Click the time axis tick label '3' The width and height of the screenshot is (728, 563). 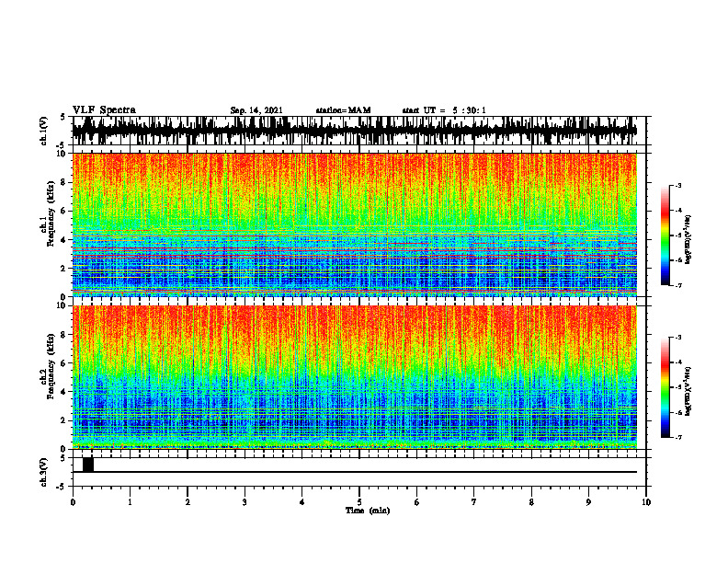245,502
